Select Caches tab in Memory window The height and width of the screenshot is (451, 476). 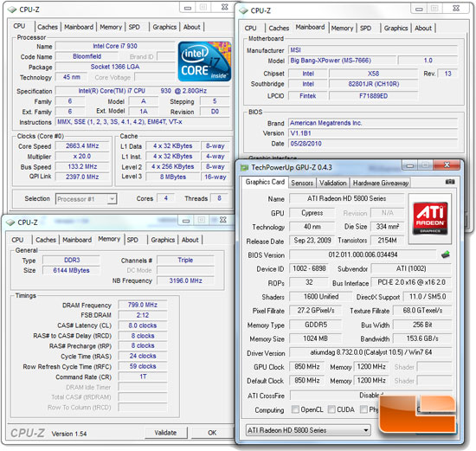(x=46, y=240)
